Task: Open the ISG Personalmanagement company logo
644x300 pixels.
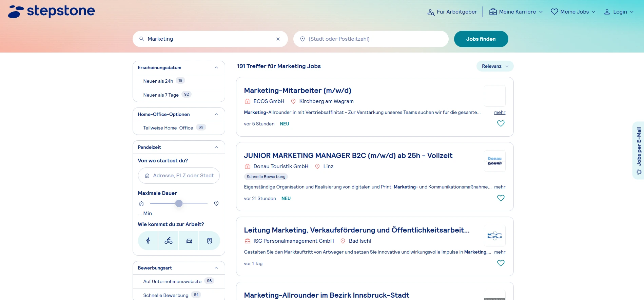Action: coord(494,236)
